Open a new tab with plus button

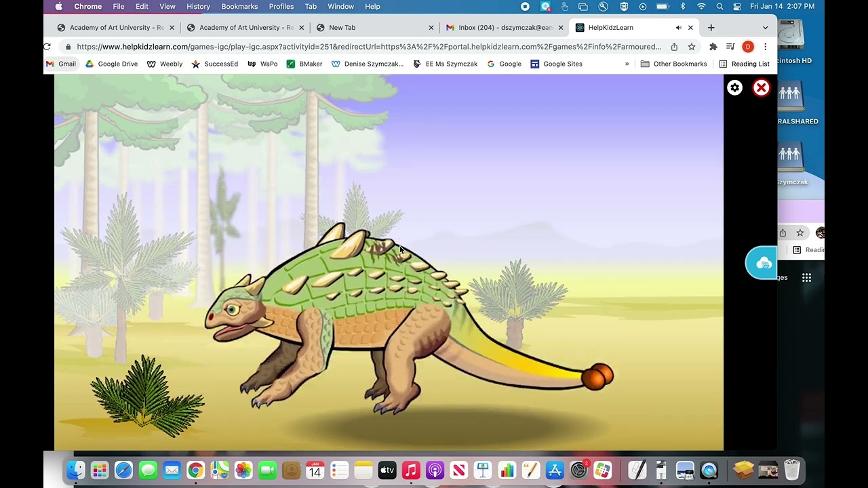711,28
